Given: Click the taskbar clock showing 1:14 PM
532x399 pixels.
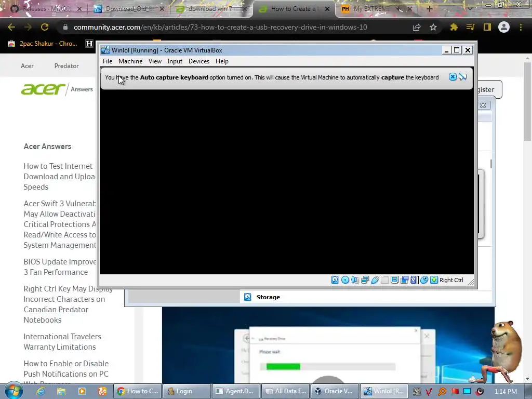Looking at the screenshot, I should pyautogui.click(x=506, y=392).
